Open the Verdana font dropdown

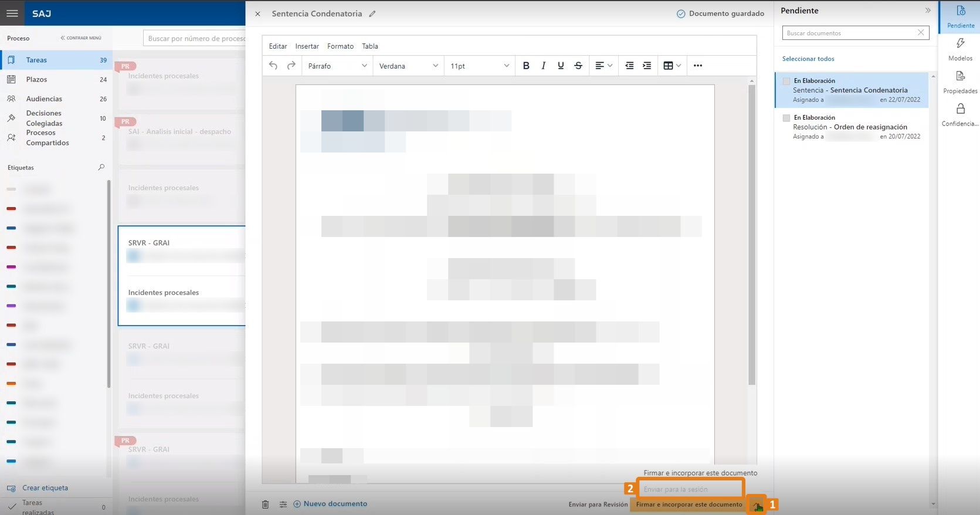point(409,66)
